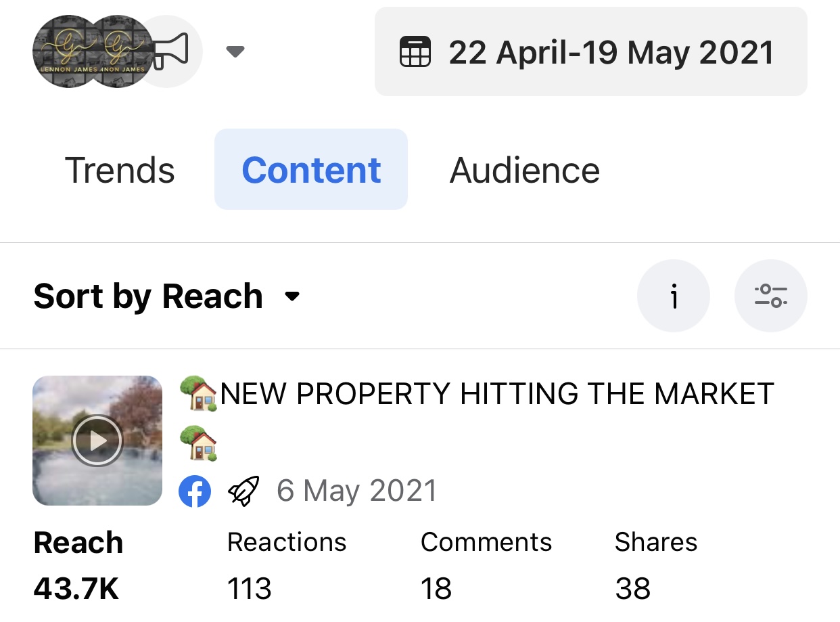Tap the megaphone ads icon

(x=173, y=51)
